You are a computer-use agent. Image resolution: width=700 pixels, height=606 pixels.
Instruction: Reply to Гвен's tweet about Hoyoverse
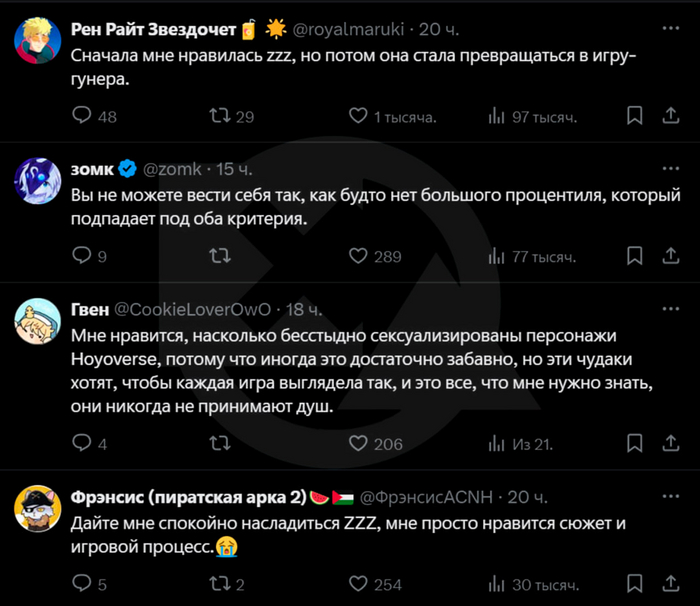pyautogui.click(x=83, y=444)
